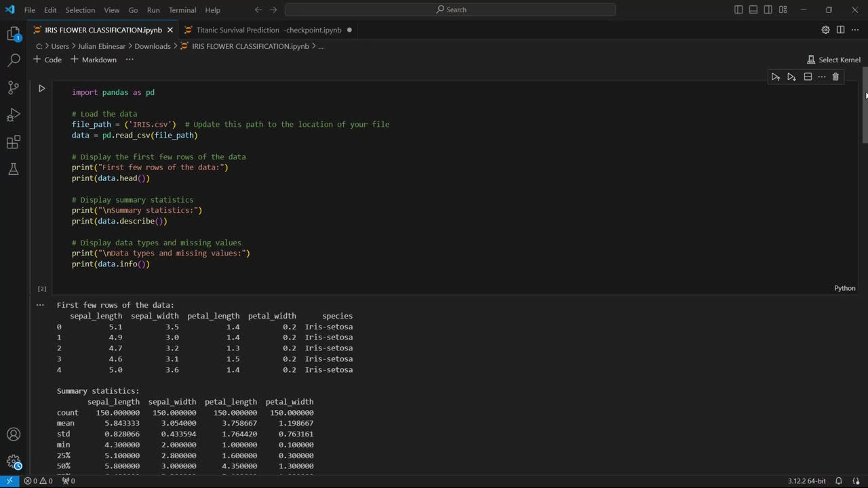Open the Terminal menu
The width and height of the screenshot is (868, 488).
point(182,10)
